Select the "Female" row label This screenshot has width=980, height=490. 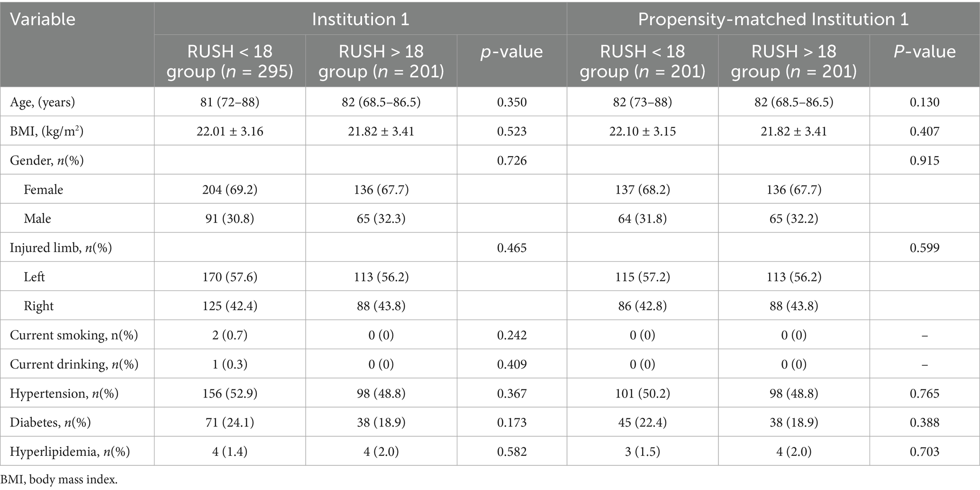(43, 190)
